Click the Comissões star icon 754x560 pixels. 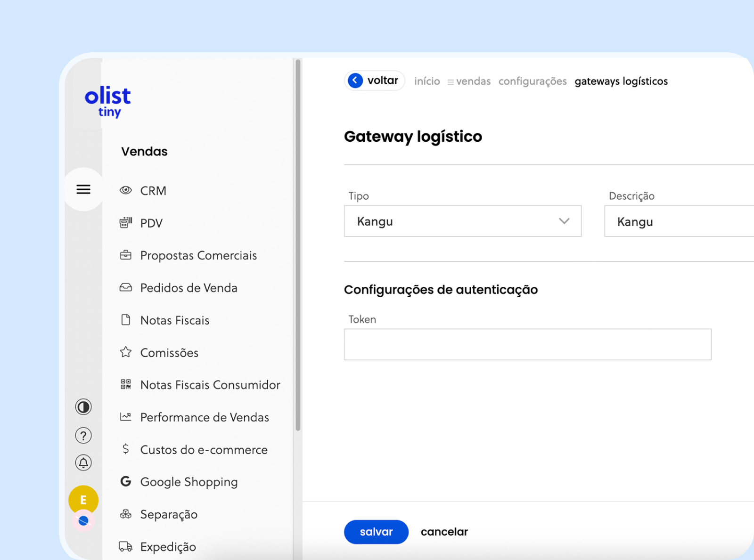tap(125, 352)
